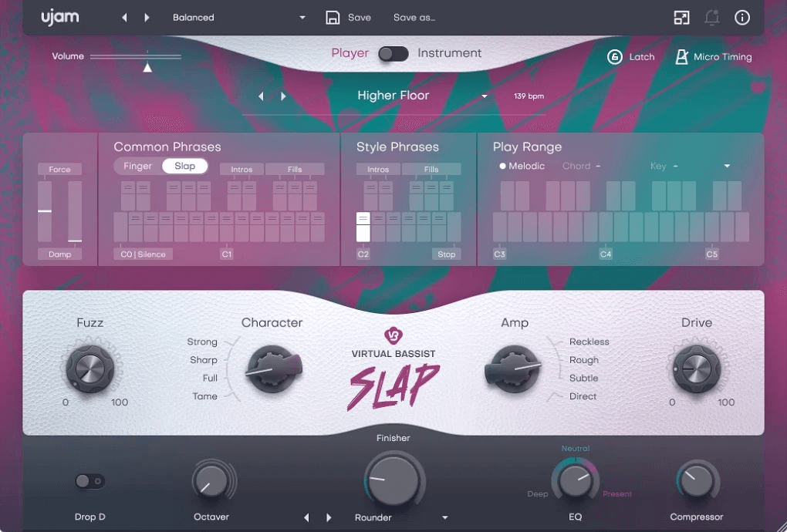The width and height of the screenshot is (787, 532).
Task: Select the Melodic radio option
Action: coord(522,166)
